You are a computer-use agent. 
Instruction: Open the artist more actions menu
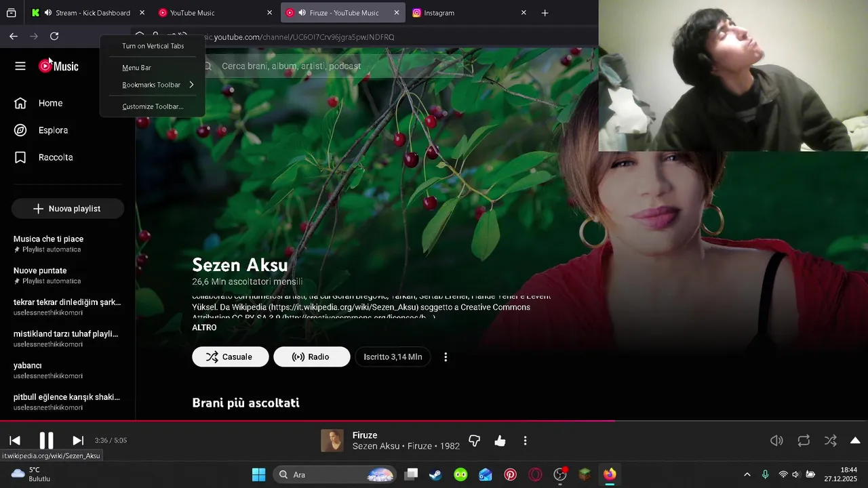pos(446,357)
